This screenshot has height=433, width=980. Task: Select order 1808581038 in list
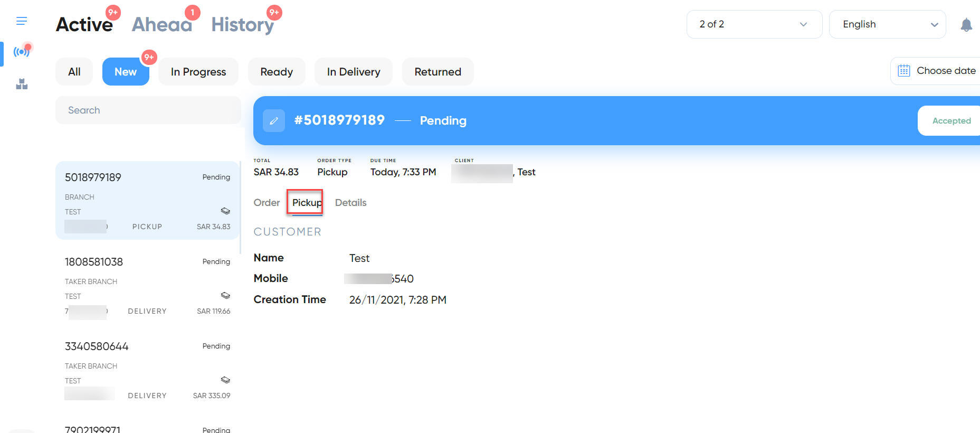coord(148,285)
